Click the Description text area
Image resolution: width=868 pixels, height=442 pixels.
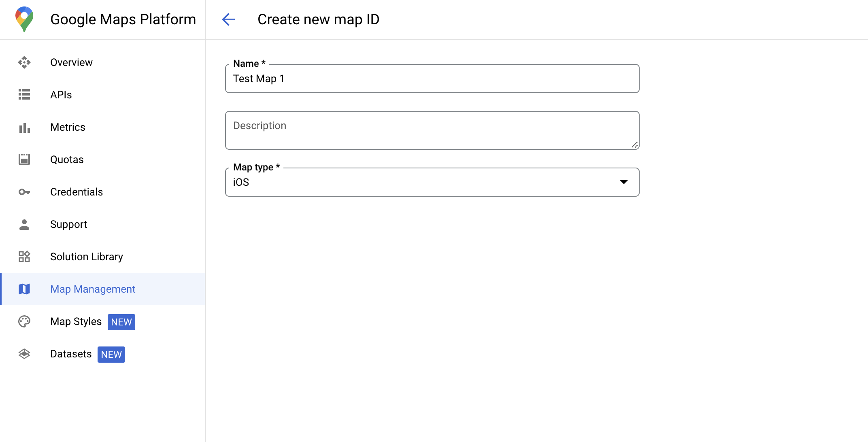(433, 130)
